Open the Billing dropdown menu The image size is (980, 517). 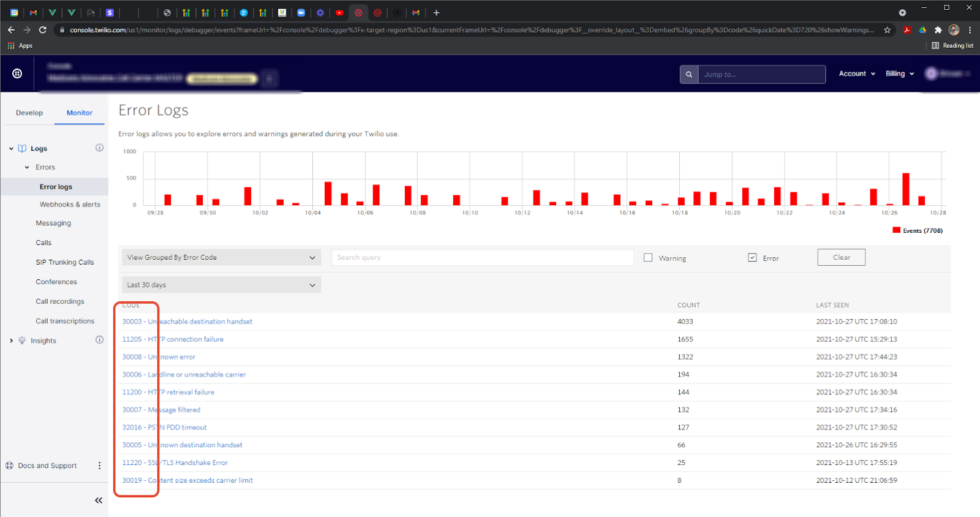(x=900, y=74)
